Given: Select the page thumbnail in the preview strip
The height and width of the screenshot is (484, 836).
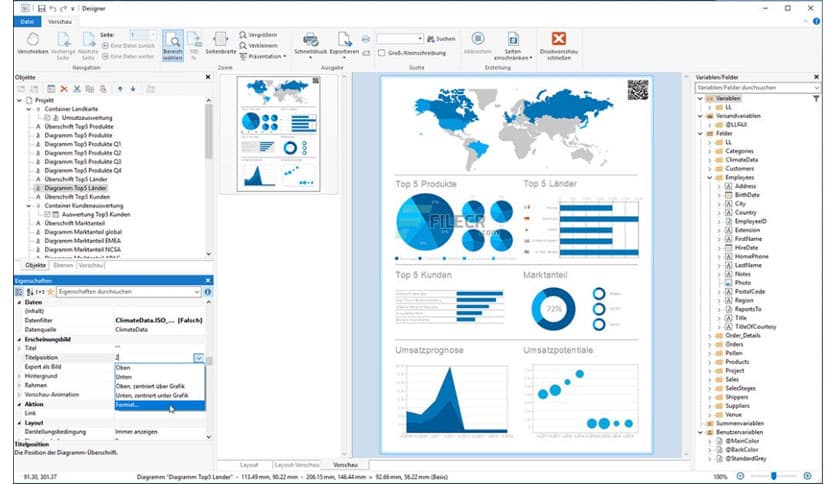Looking at the screenshot, I should [x=278, y=133].
